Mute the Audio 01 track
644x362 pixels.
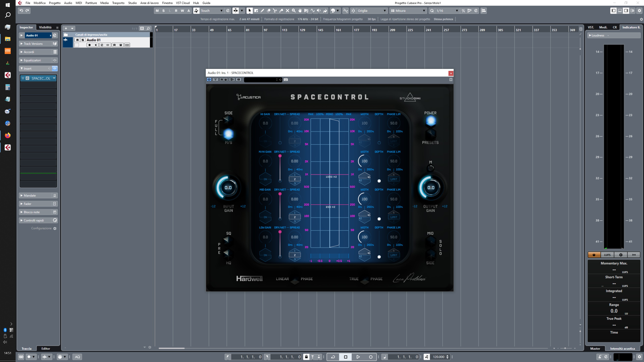click(x=77, y=40)
